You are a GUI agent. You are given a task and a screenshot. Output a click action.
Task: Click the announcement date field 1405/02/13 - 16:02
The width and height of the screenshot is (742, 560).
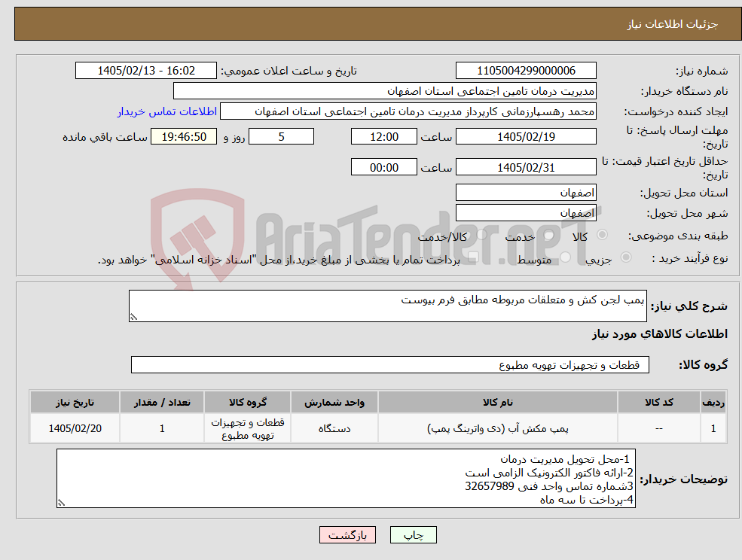(145, 71)
